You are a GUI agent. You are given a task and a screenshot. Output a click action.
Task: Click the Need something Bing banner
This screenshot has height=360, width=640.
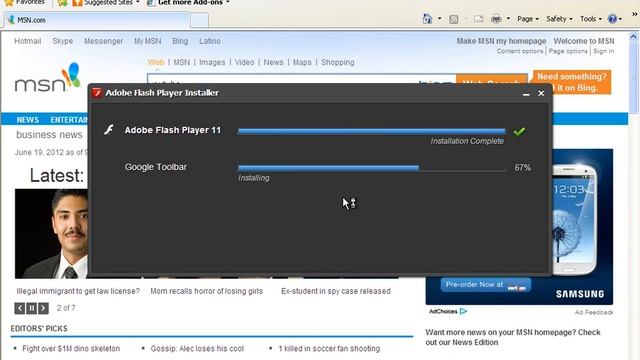[x=572, y=82]
